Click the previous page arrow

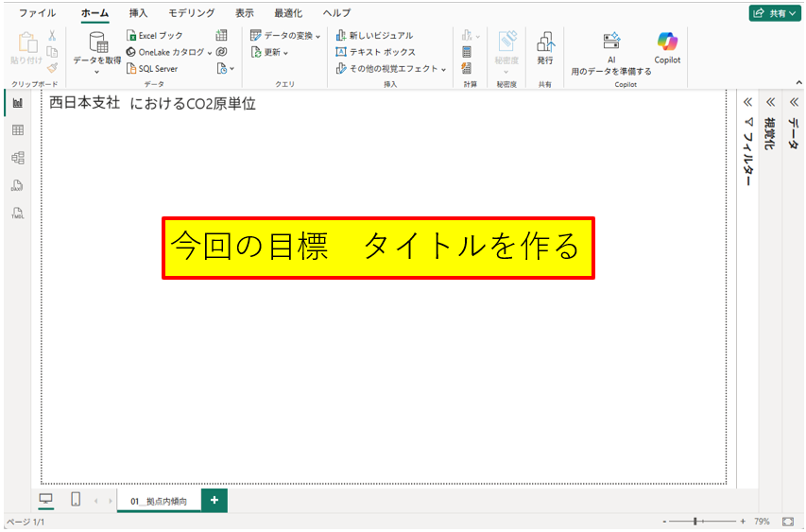click(96, 501)
